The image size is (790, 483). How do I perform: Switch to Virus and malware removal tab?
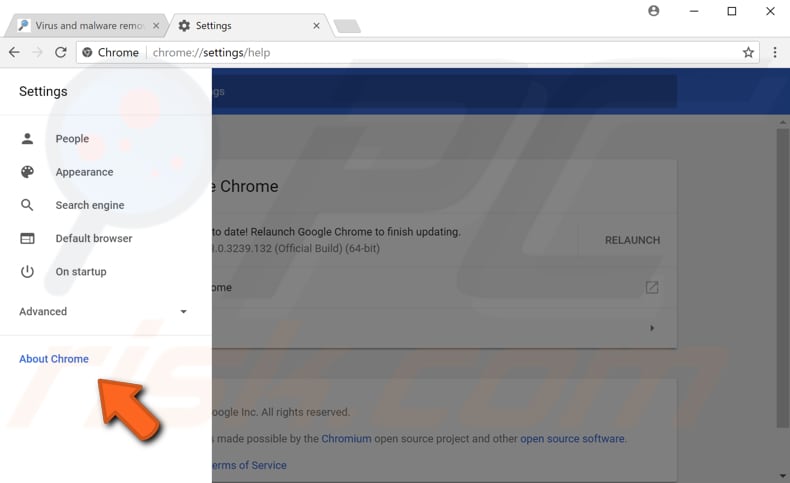click(x=86, y=26)
